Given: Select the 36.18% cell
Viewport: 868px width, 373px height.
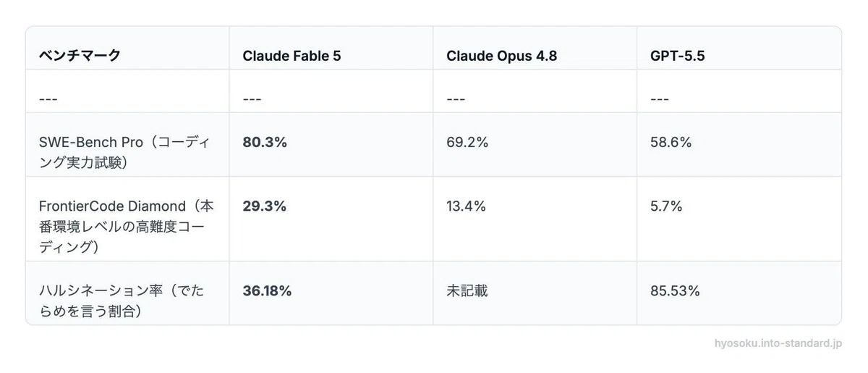Looking at the screenshot, I should 267,291.
